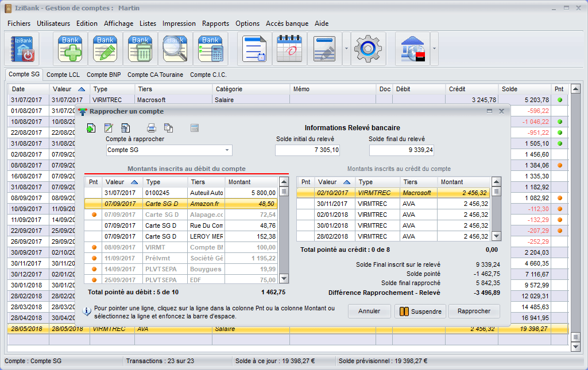This screenshot has height=370, width=588.
Task: Click the calculator icon in reconcile dialog
Action: tap(195, 128)
